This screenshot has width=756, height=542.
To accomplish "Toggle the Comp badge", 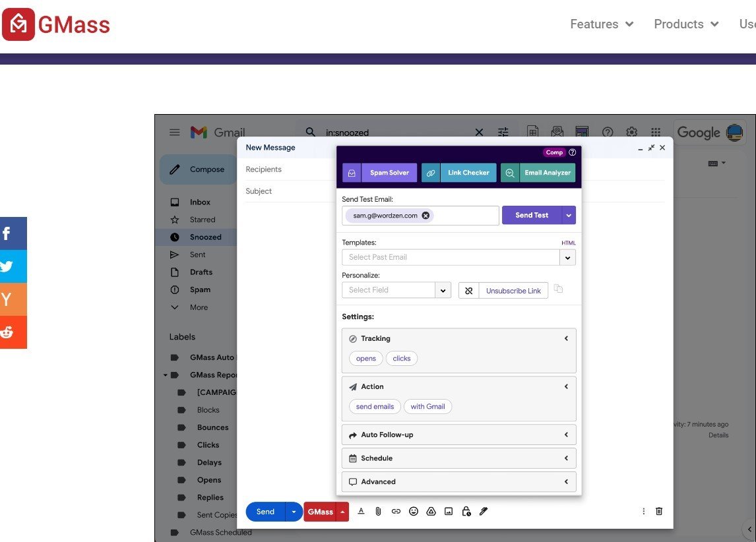I will tap(554, 152).
